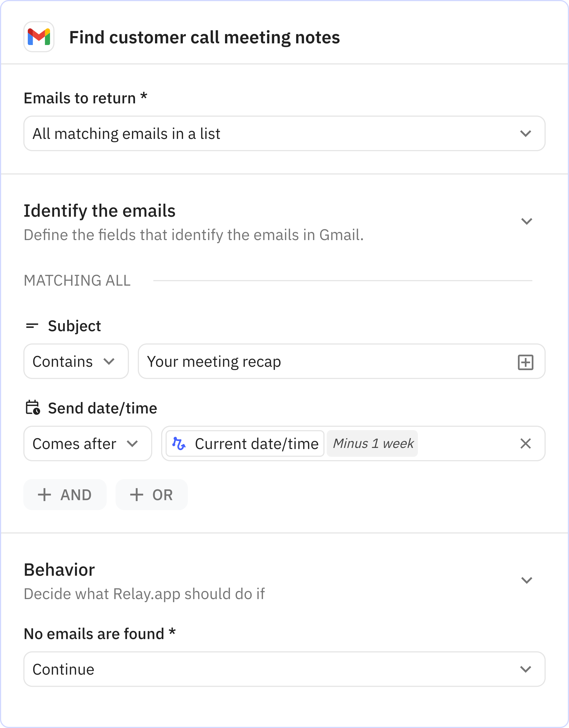569x728 pixels.
Task: Add an AND condition
Action: (65, 495)
